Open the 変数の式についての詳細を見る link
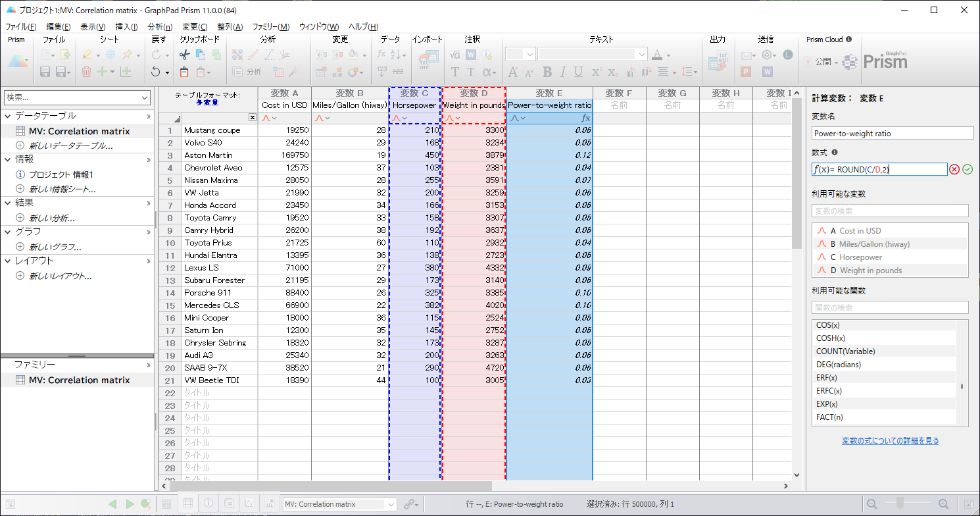Screen dimensions: 980x516 click(890, 441)
